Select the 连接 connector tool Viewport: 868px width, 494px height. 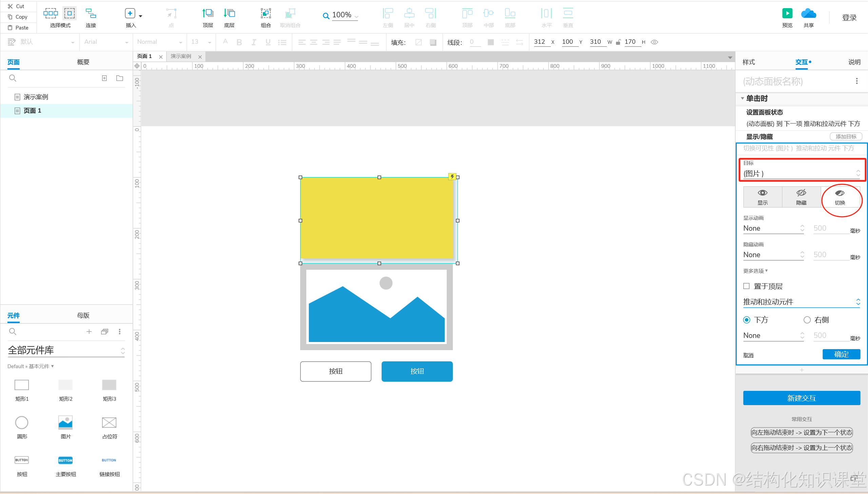91,14
